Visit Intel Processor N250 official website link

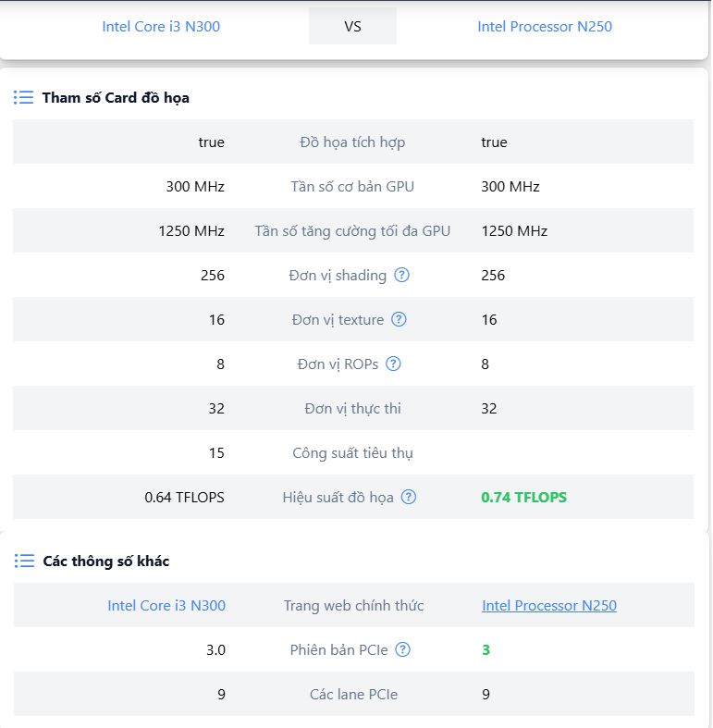[549, 605]
